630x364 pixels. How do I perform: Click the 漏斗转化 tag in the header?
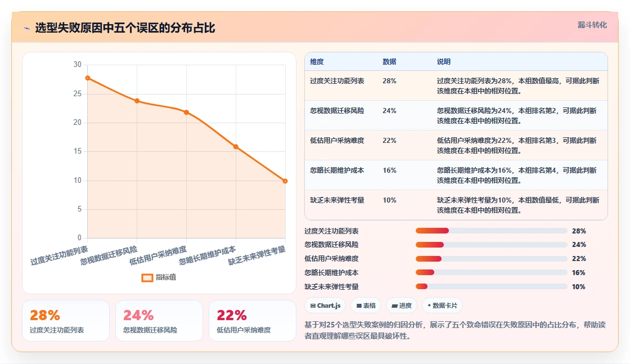click(x=592, y=25)
